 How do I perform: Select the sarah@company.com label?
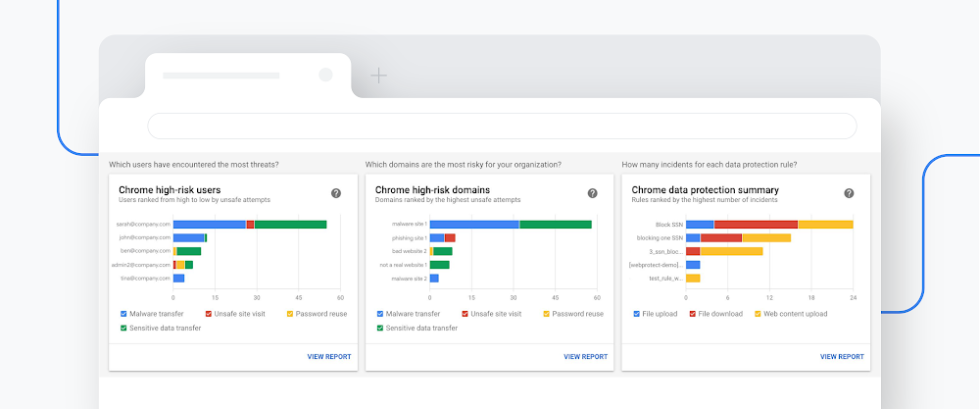[143, 224]
